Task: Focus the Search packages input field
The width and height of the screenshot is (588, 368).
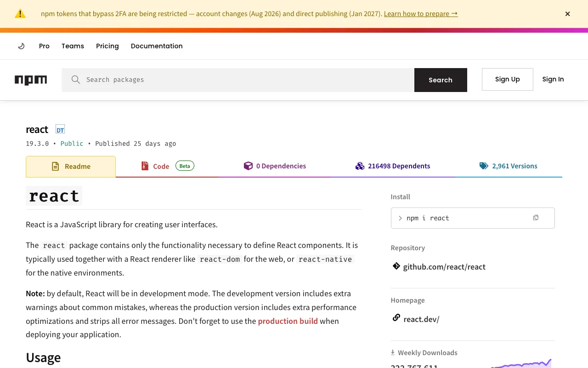Action: (238, 80)
